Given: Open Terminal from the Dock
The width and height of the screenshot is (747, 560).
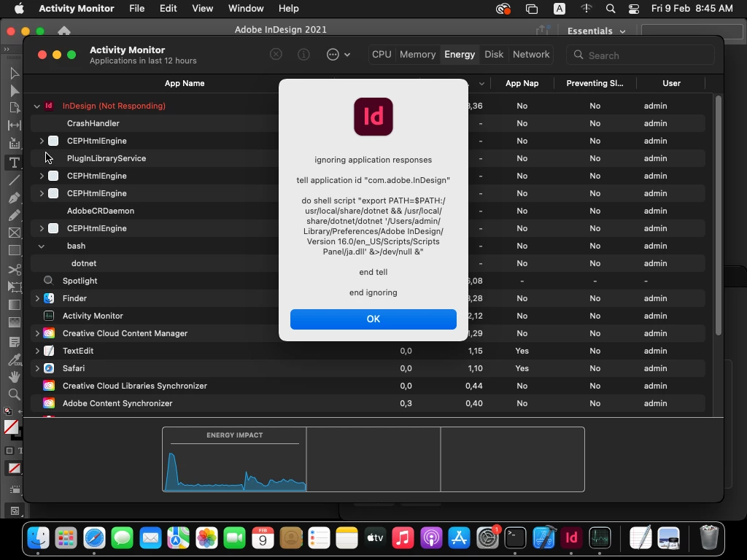Looking at the screenshot, I should (516, 538).
